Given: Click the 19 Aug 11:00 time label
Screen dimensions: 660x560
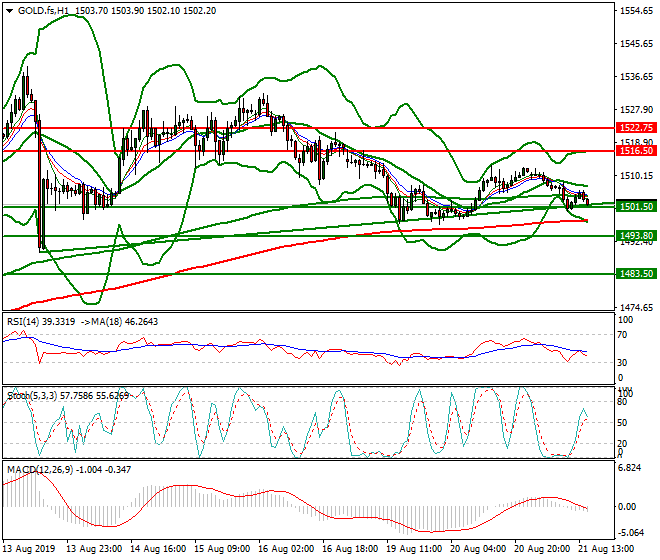Looking at the screenshot, I should tap(414, 549).
